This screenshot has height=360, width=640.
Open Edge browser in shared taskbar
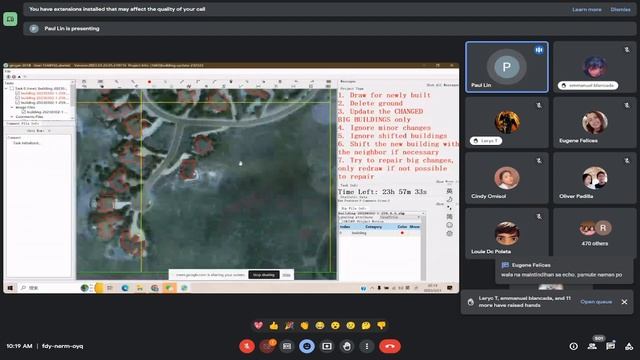click(125, 288)
